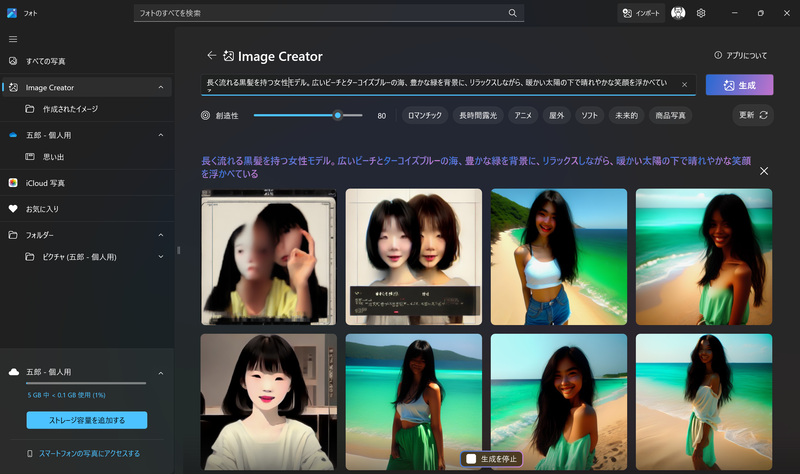Collapse the 'フォルダー' chevron
This screenshot has height=474, width=800.
[x=161, y=235]
